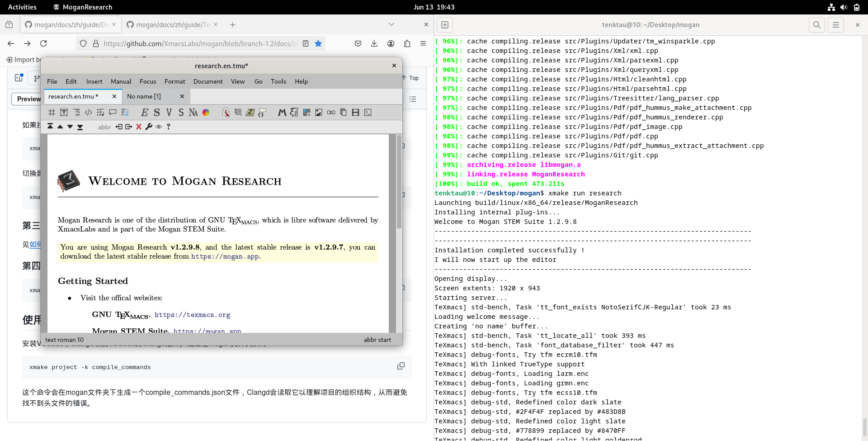Open the https://texmacs.org link

click(x=192, y=315)
